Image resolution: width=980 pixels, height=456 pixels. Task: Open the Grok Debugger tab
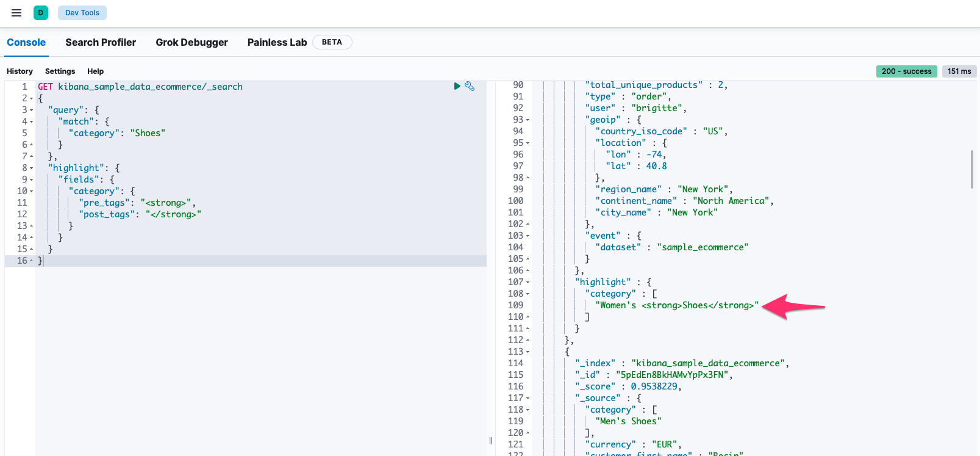[x=191, y=42]
